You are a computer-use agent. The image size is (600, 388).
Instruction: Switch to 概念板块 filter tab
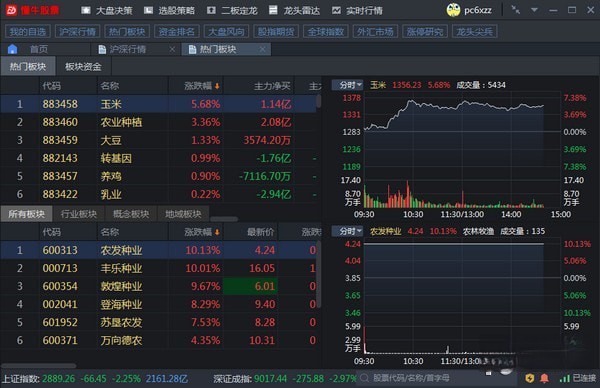(131, 214)
